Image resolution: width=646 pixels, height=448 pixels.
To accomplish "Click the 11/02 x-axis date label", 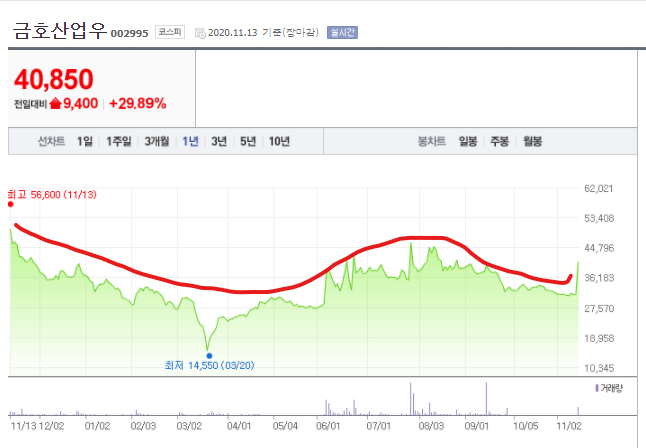I will [569, 426].
